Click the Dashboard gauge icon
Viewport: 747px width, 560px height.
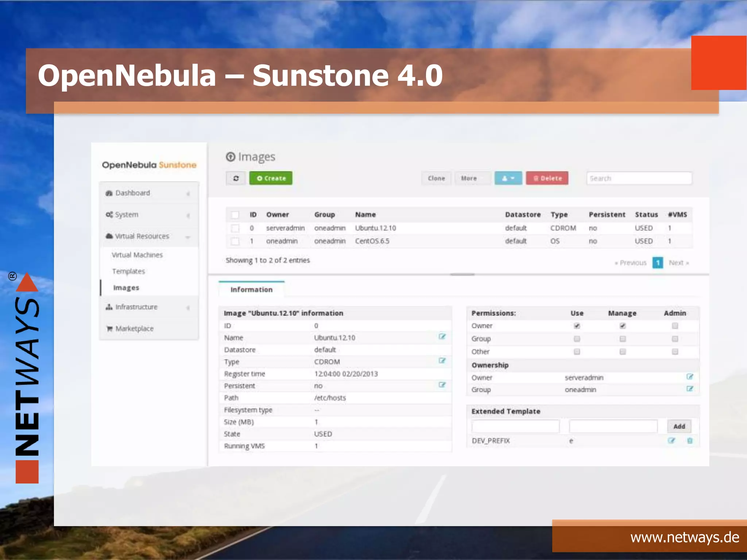pyautogui.click(x=109, y=193)
